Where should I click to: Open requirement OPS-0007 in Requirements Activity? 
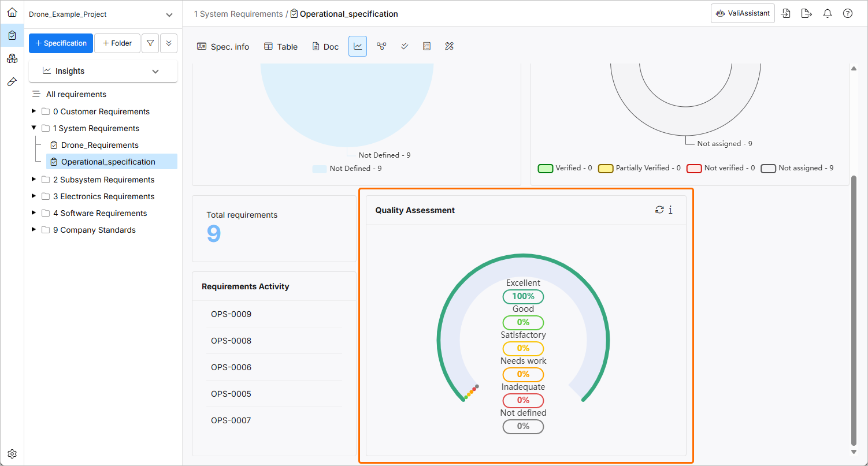tap(231, 420)
